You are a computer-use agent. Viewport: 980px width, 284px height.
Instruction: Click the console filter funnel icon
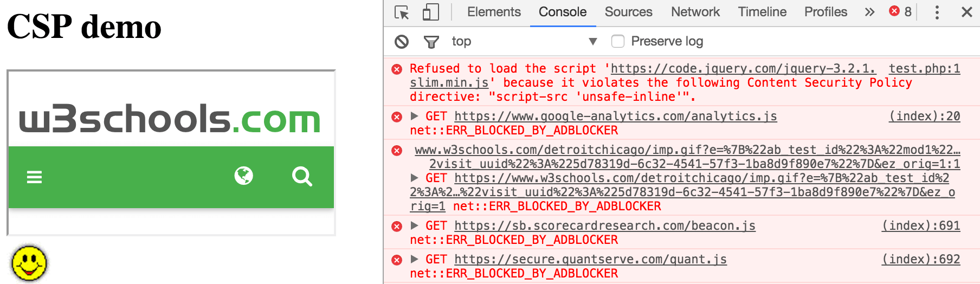(431, 41)
